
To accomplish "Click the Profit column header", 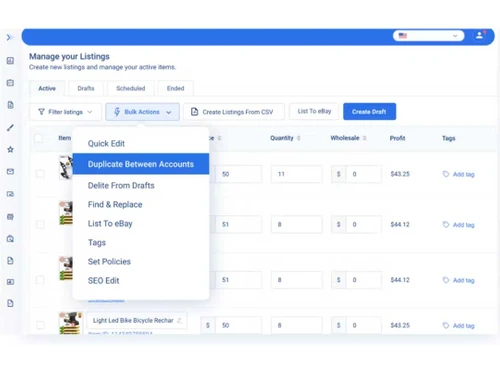I will [397, 138].
